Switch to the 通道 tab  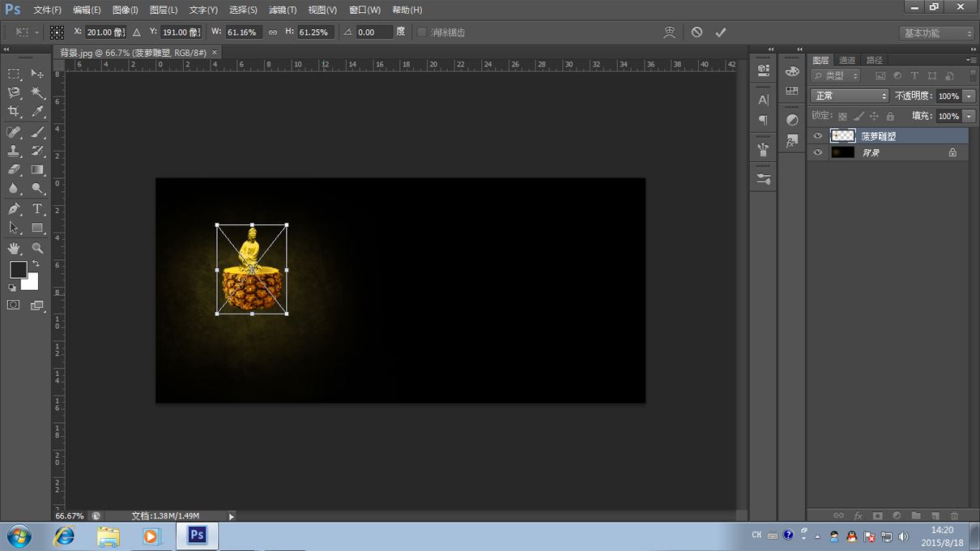847,60
